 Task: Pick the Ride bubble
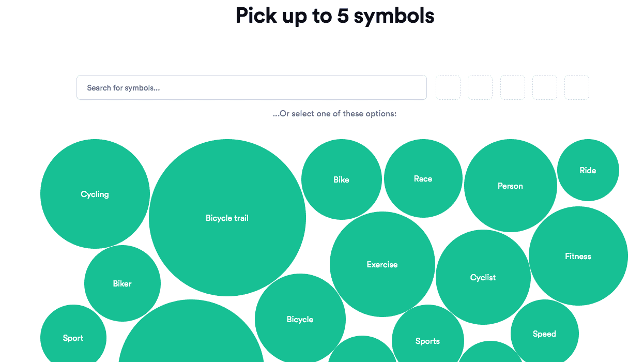click(x=588, y=170)
